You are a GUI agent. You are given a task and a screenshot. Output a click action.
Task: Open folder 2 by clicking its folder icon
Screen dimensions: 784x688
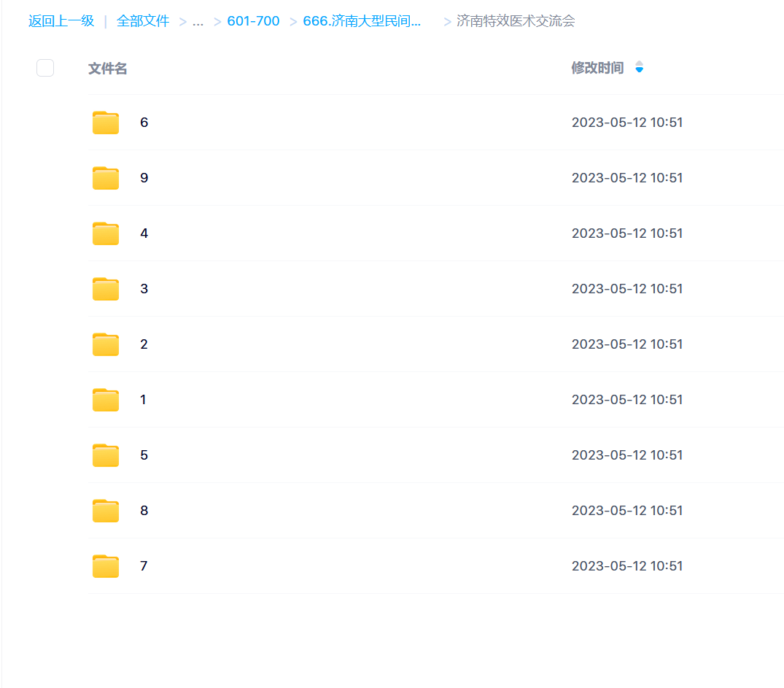105,344
